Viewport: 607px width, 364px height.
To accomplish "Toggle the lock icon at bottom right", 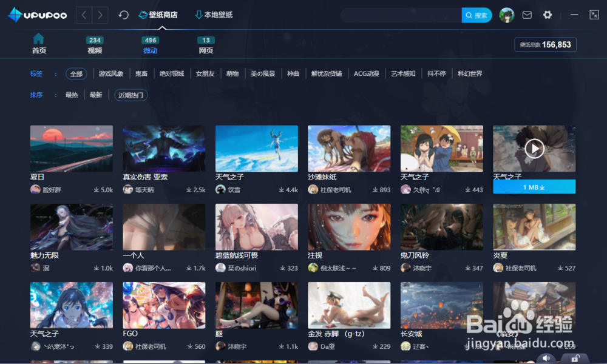I will coord(575,358).
